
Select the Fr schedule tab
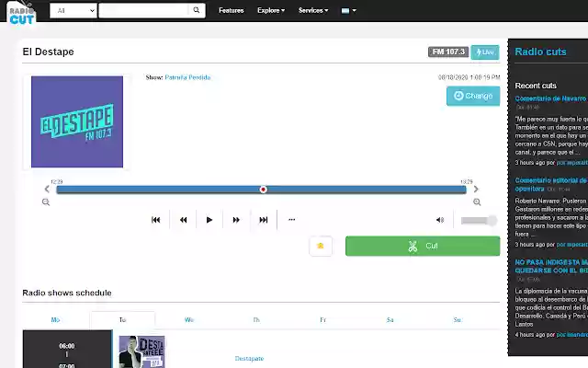pos(322,320)
